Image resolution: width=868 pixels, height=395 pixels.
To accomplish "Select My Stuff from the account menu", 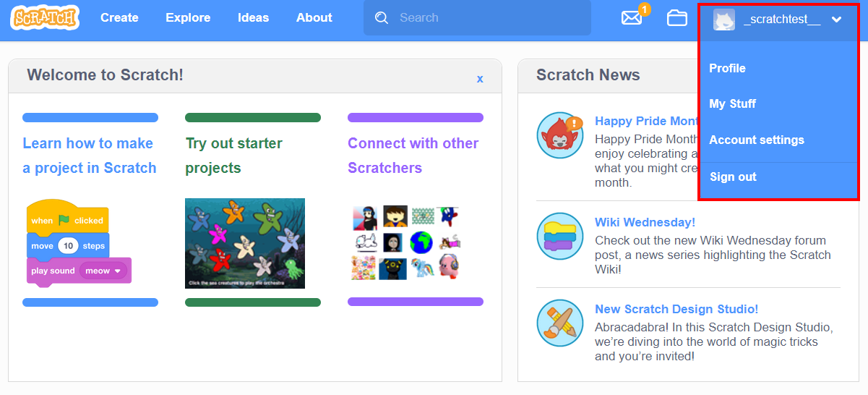I will pos(732,103).
